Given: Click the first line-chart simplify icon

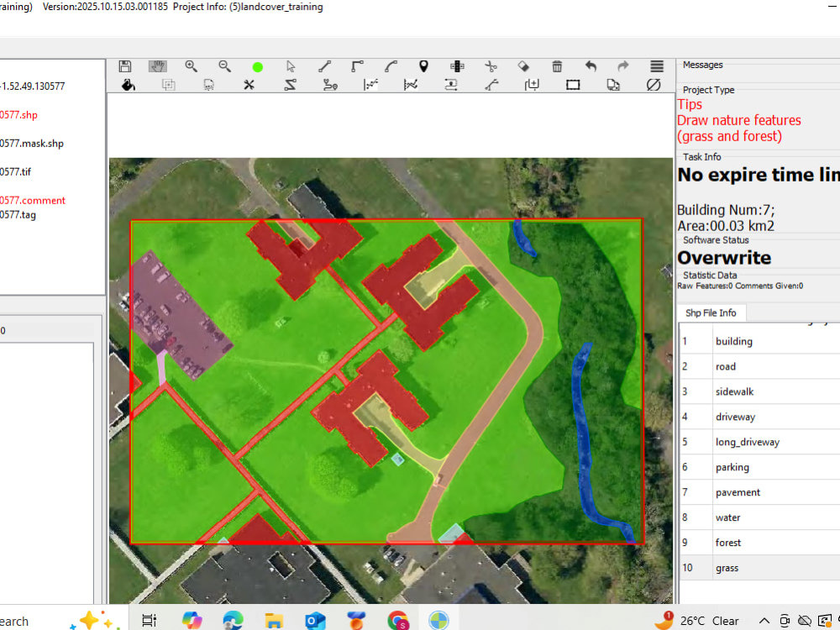Looking at the screenshot, I should 370,85.
